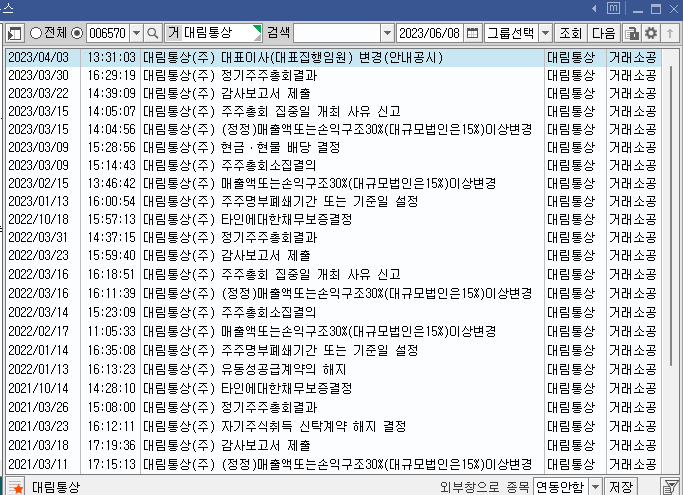Open 감사보고서 제출 dated 2022/03/23
Viewport: 683px width, 495px height.
pos(227,255)
